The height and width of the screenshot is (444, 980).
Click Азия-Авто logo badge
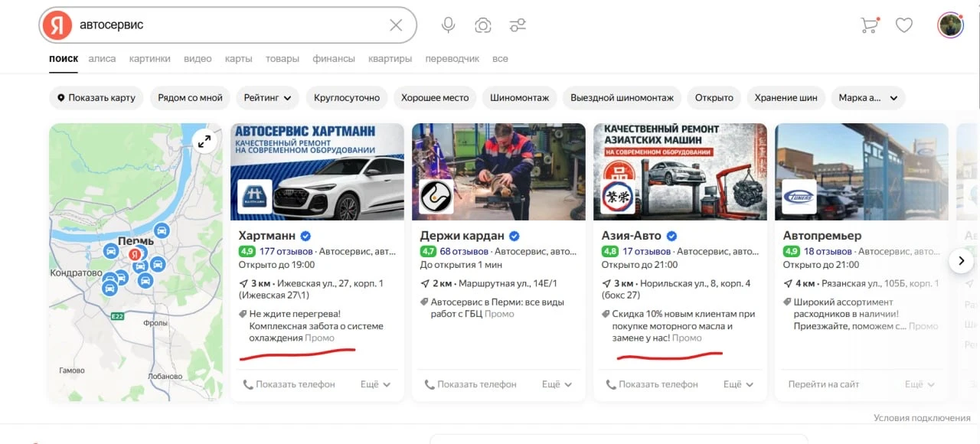click(x=618, y=197)
